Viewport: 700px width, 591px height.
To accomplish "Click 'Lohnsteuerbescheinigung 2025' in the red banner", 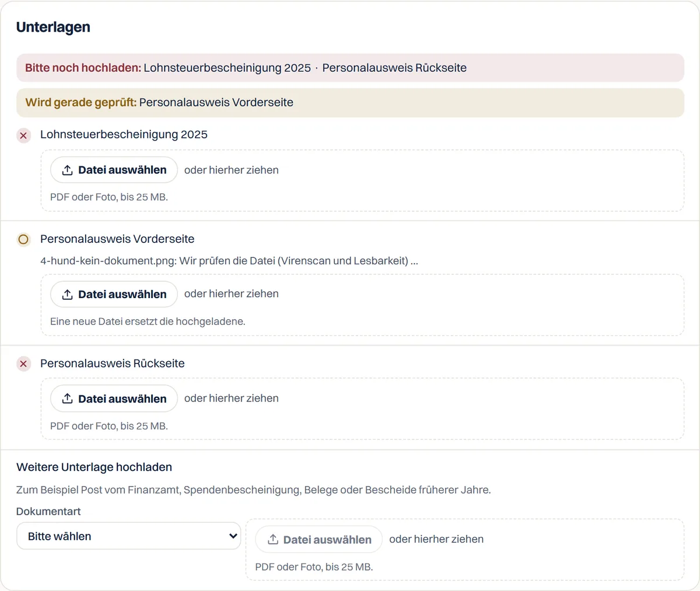I will pos(228,68).
